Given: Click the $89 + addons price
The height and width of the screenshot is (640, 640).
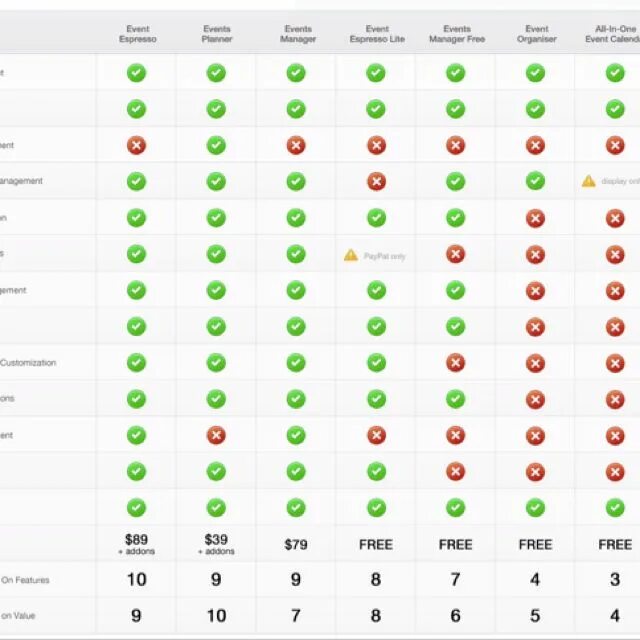Looking at the screenshot, I should pos(136,544).
